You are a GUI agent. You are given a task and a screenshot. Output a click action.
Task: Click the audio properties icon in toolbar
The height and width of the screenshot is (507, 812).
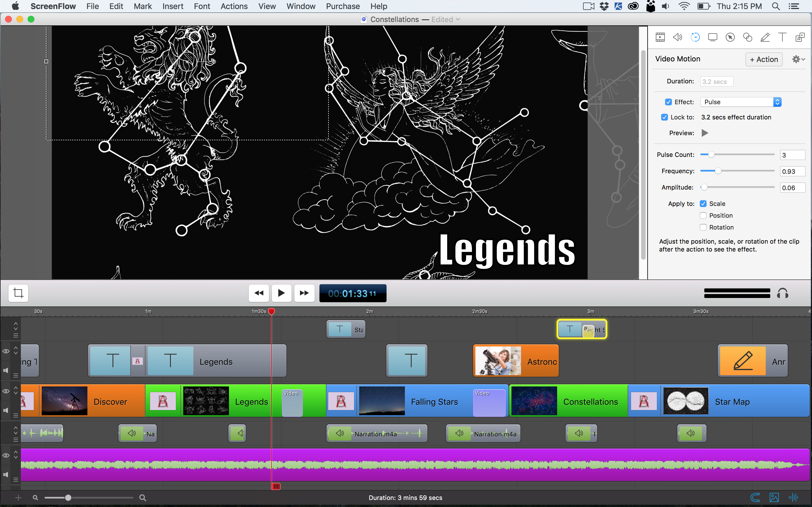pos(677,37)
